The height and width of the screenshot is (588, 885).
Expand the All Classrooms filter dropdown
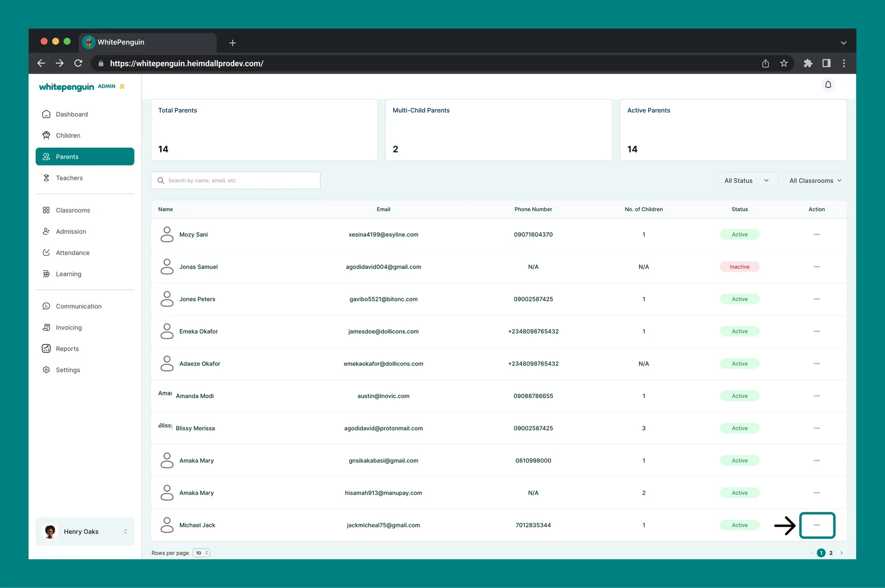pos(815,181)
